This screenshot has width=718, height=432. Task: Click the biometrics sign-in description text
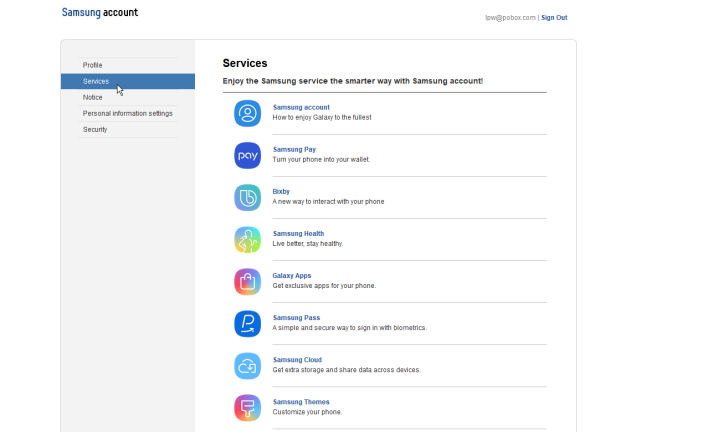(349, 328)
